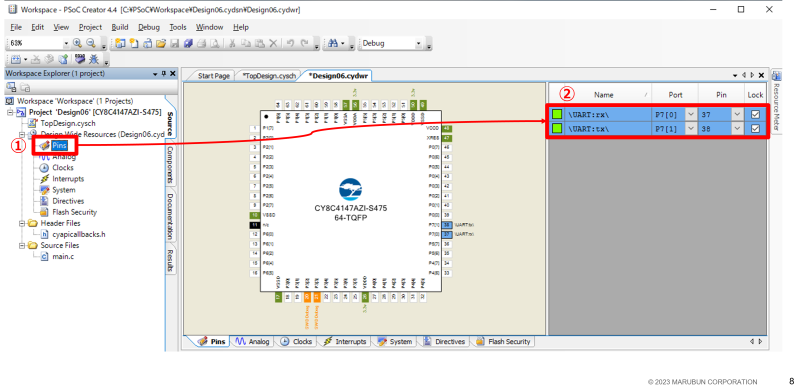Viewport: 800px width, 392px height.
Task: Select main.c in Source Files
Action: [x=63, y=256]
